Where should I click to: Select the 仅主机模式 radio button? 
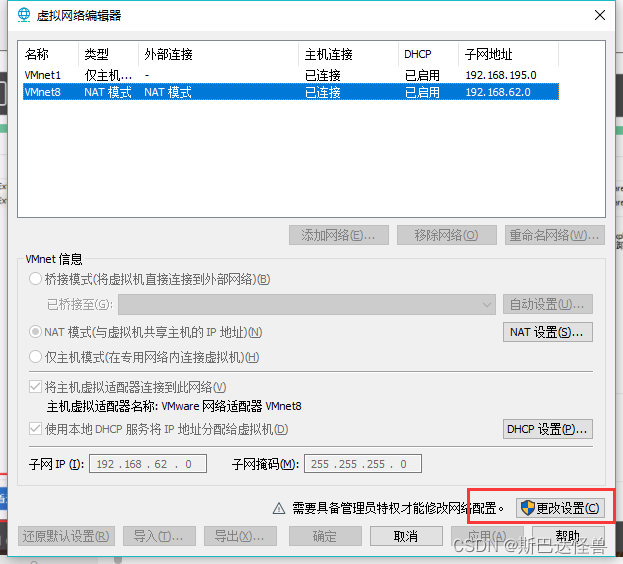coord(35,357)
